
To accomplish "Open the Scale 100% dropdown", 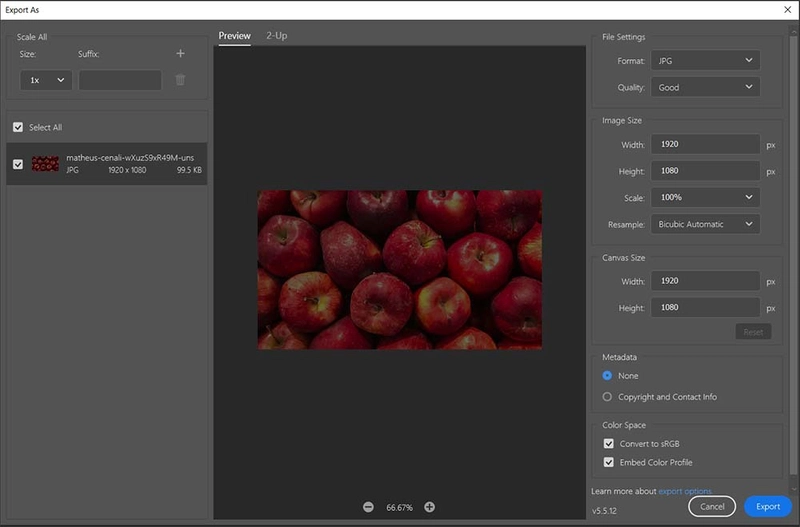I will pos(705,197).
